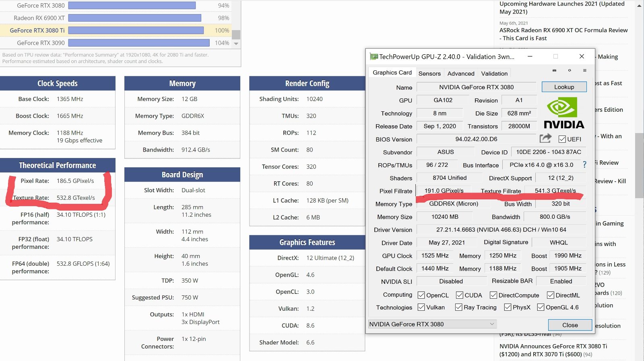Click the Driver Date May 27, 2021 field
Screen dimensions: 644x361
coord(447,242)
